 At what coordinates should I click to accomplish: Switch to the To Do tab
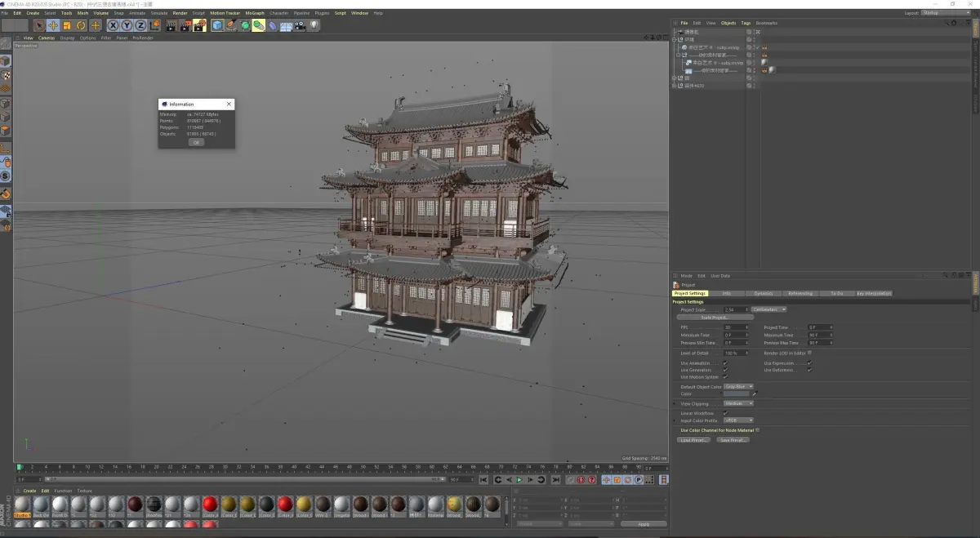[x=837, y=293]
